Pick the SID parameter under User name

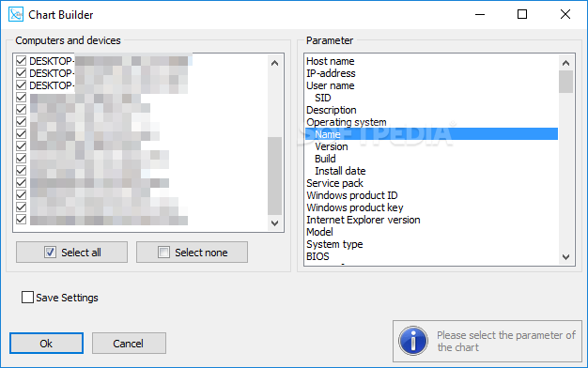click(x=431, y=98)
